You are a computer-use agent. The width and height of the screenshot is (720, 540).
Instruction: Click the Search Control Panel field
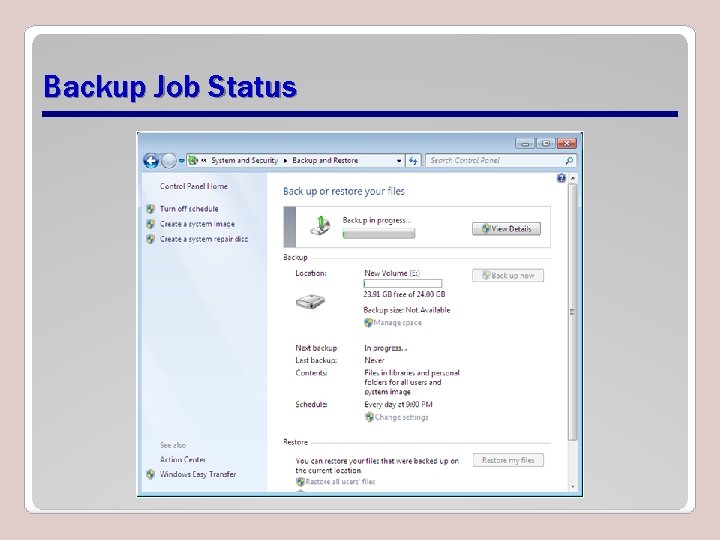point(500,160)
